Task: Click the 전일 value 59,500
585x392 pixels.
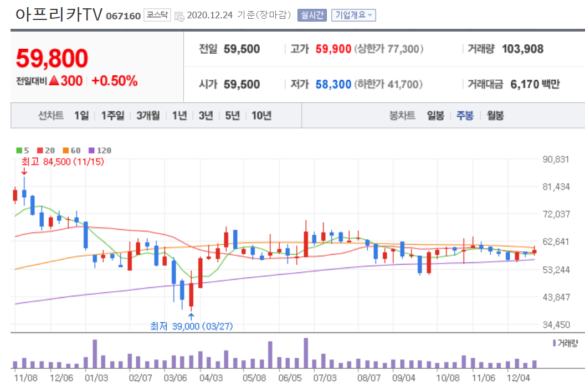Action: click(x=242, y=49)
